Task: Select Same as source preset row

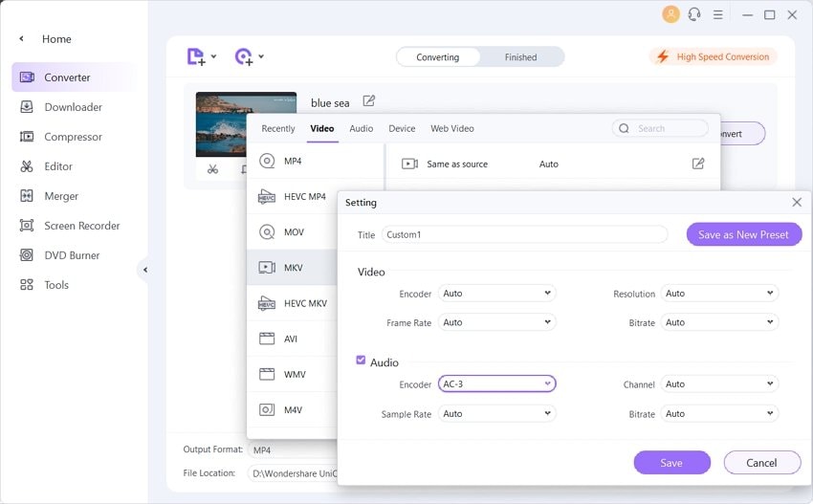Action: (x=553, y=164)
